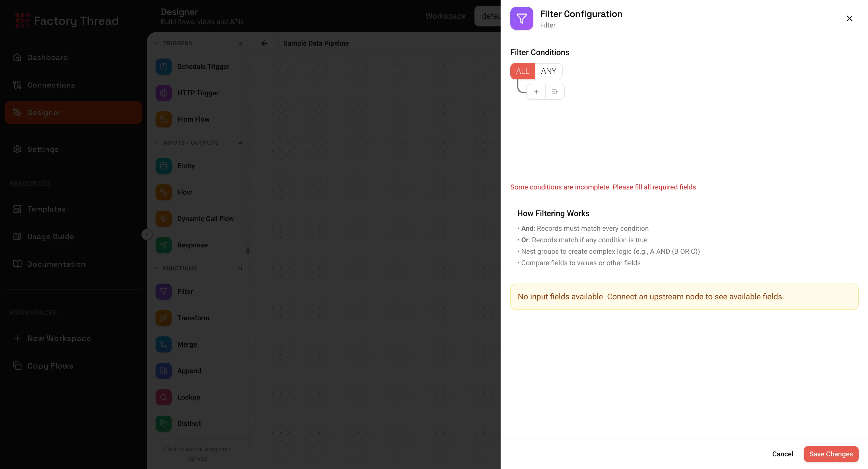Click the Response paper plane icon
This screenshot has height=469, width=868.
(x=163, y=245)
